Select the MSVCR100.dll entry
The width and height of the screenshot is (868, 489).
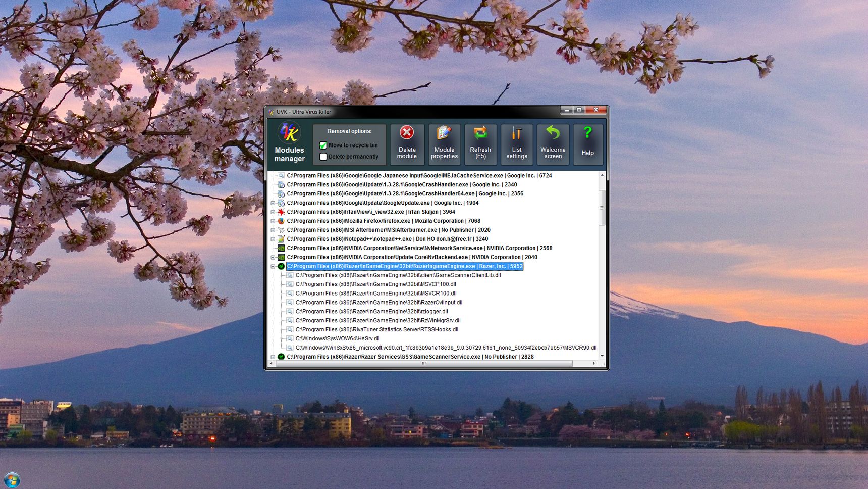376,294
